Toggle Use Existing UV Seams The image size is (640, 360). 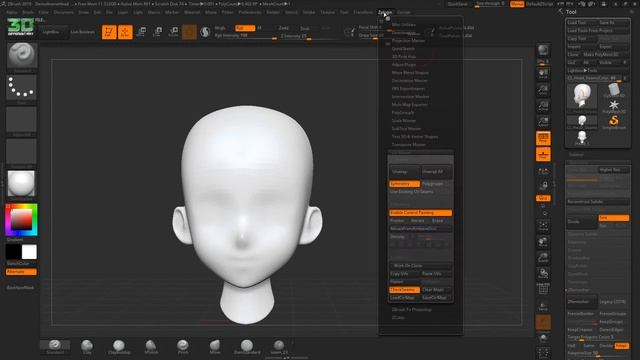click(420, 191)
